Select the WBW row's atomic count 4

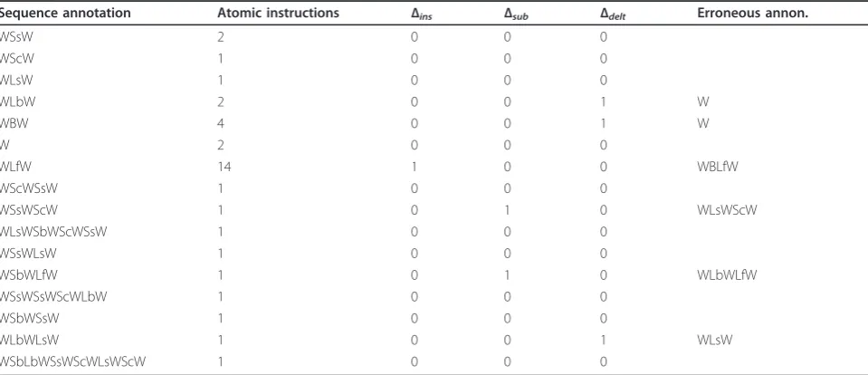(x=222, y=123)
